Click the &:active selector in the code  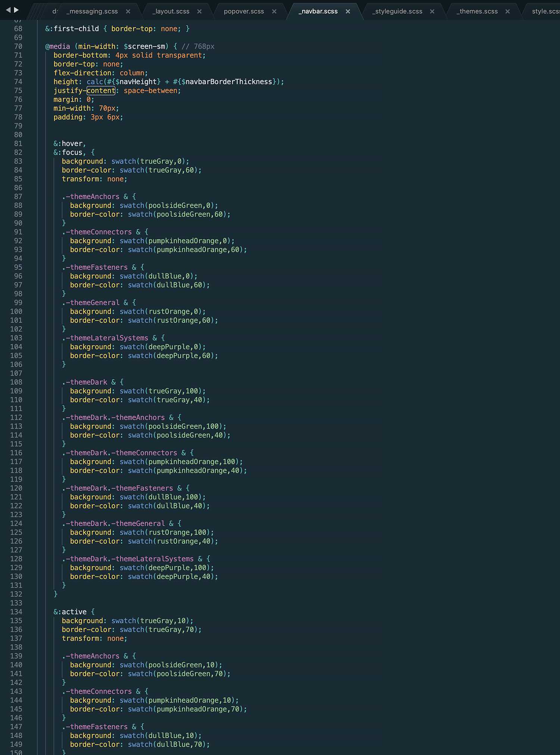70,612
